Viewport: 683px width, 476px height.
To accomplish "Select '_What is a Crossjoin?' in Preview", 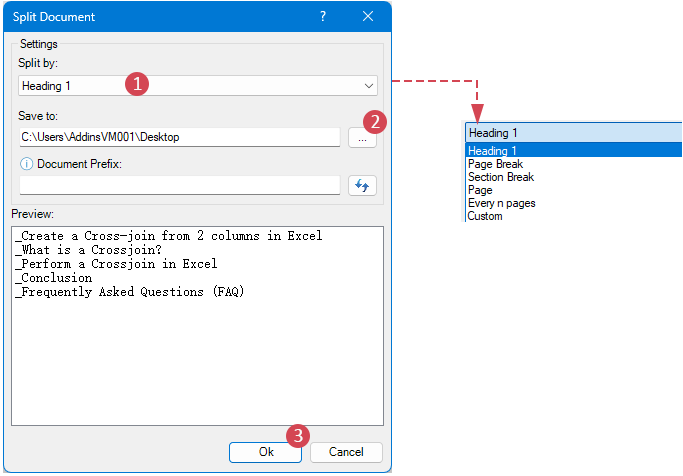I will point(89,250).
